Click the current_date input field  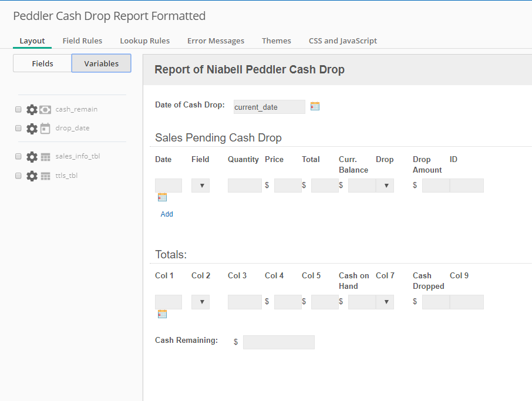tap(269, 107)
